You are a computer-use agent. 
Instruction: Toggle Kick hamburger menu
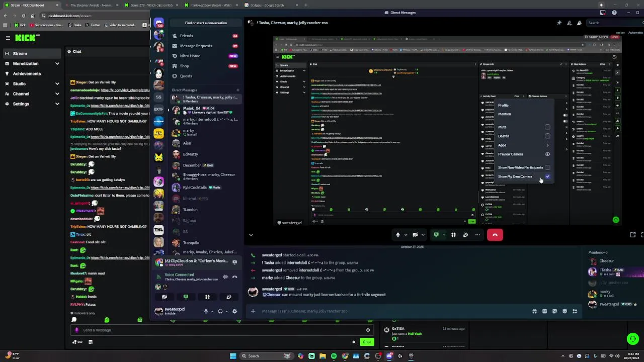coord(8,38)
